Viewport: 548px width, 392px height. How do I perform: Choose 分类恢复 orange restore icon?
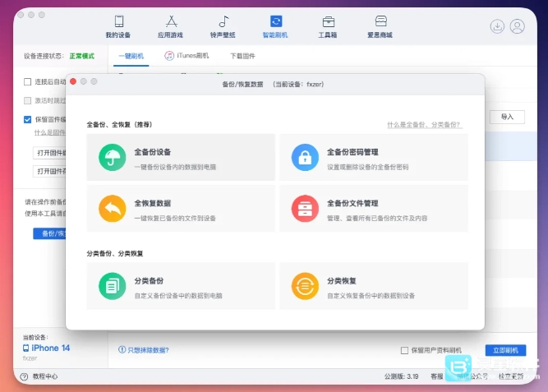click(x=305, y=286)
